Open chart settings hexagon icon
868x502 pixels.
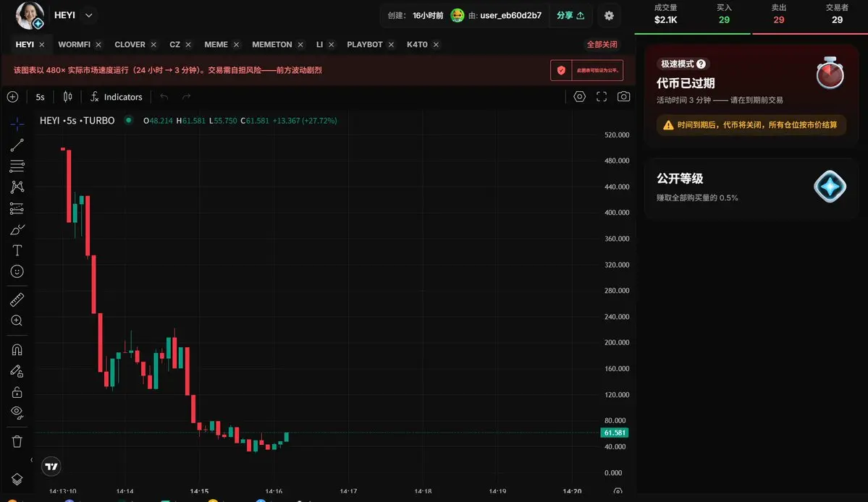580,97
